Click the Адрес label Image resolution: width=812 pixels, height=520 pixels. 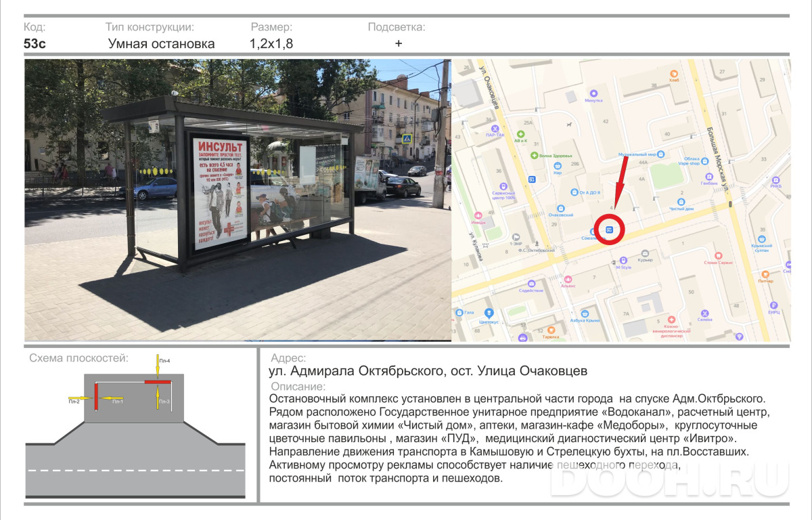click(x=288, y=358)
